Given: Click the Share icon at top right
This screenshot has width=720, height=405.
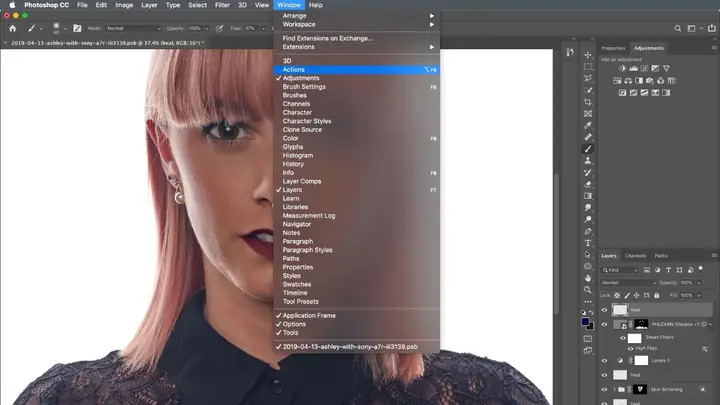Looking at the screenshot, I should [x=712, y=28].
